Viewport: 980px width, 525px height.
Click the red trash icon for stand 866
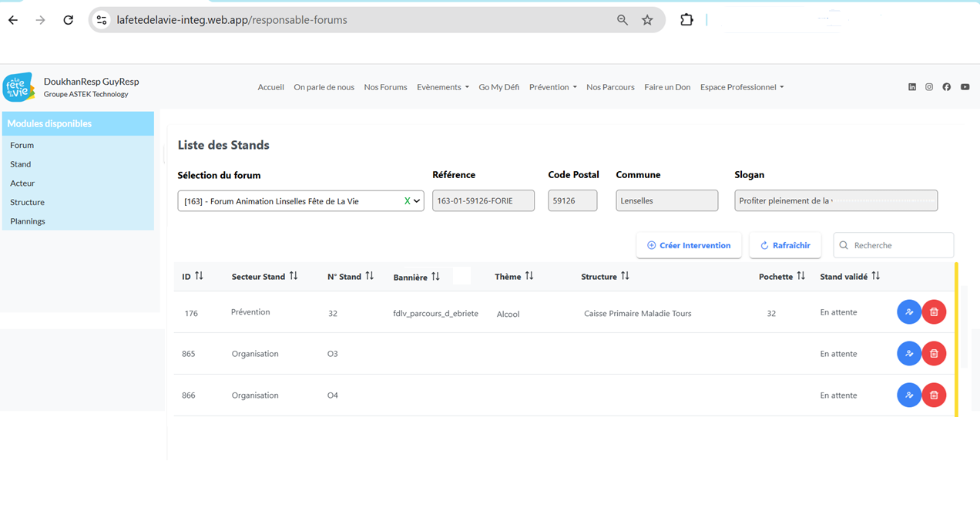(x=934, y=395)
